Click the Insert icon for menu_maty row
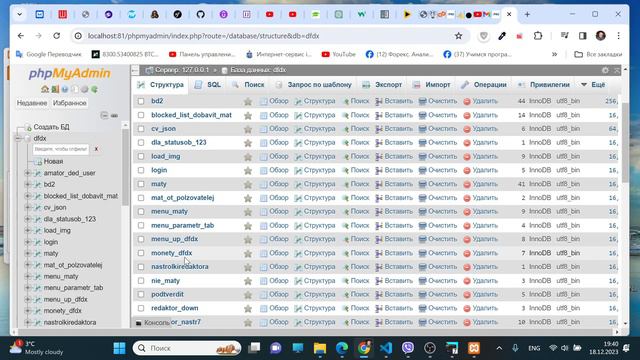The image size is (640, 360). pos(379,212)
